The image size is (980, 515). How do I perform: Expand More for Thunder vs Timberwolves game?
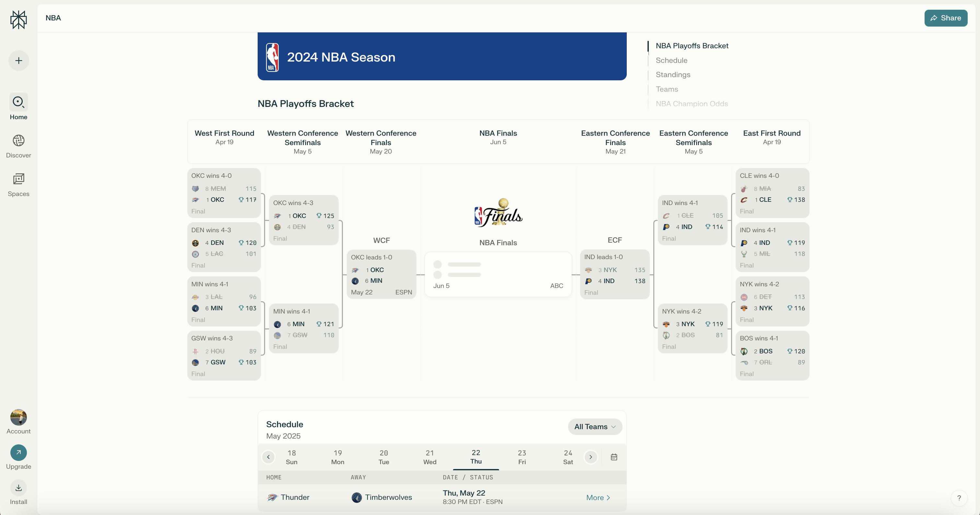pyautogui.click(x=598, y=498)
